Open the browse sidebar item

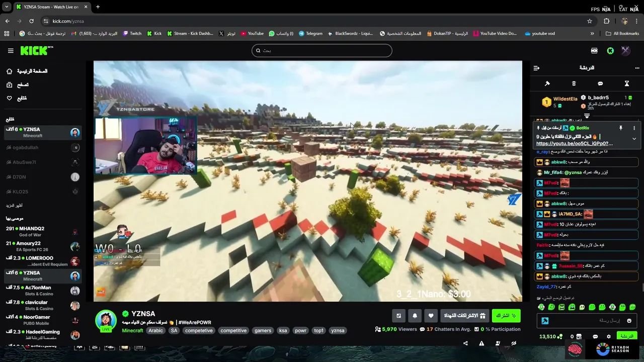[x=17, y=85]
